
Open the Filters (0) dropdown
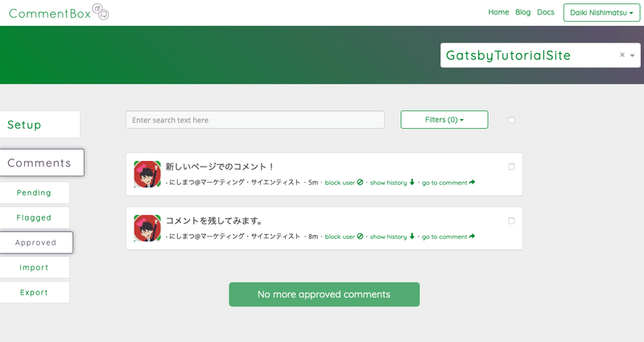444,119
